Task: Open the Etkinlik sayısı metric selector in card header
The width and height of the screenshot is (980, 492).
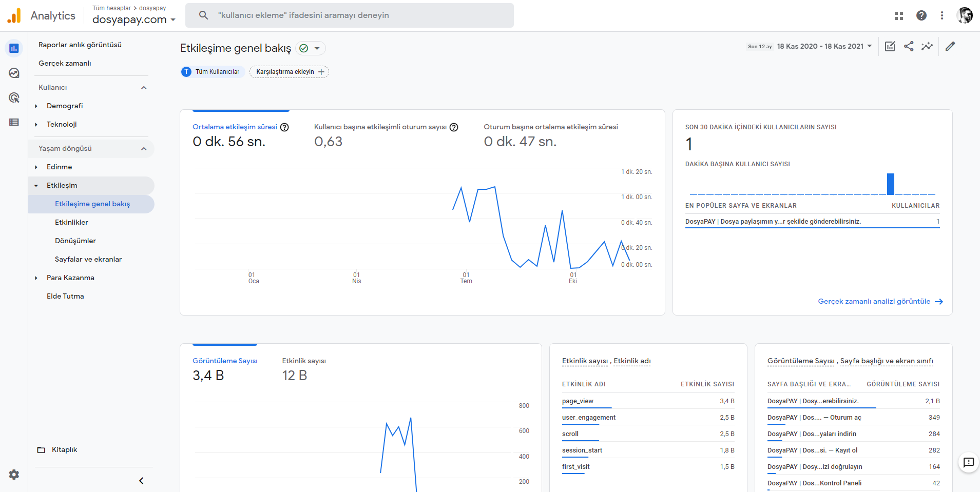Action: tap(585, 361)
